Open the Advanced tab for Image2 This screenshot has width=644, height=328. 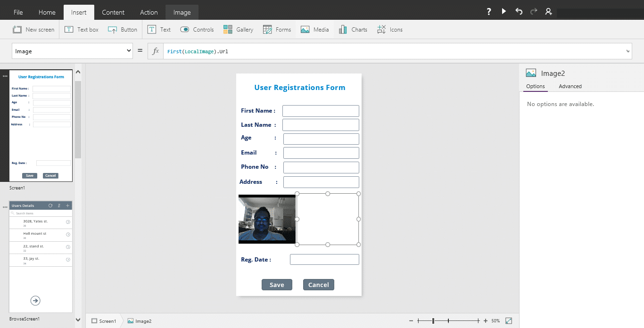tap(570, 86)
